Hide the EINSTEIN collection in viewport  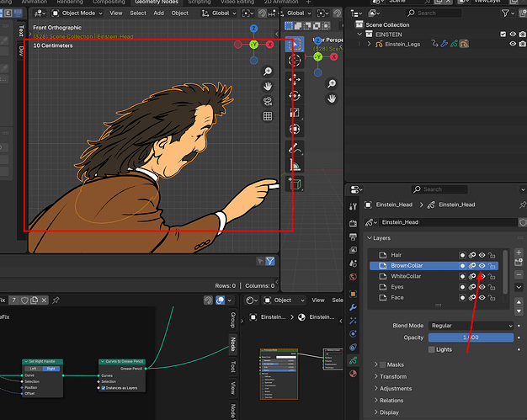pos(513,35)
